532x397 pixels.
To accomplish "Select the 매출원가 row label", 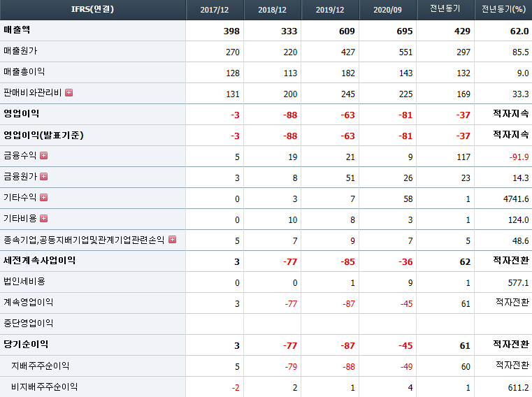I will 20,51.
